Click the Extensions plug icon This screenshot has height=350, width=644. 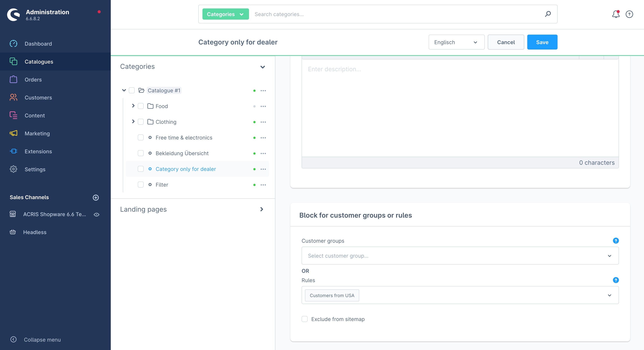(x=13, y=151)
